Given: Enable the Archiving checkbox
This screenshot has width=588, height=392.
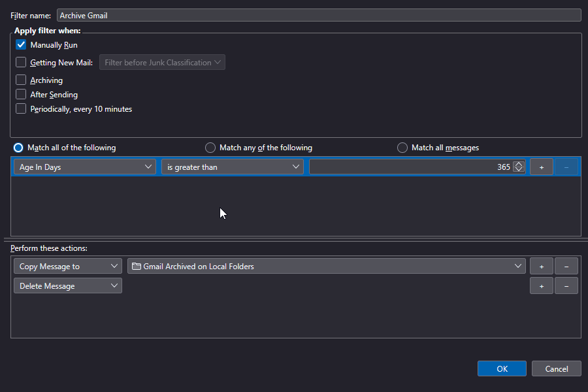Looking at the screenshot, I should (21, 80).
